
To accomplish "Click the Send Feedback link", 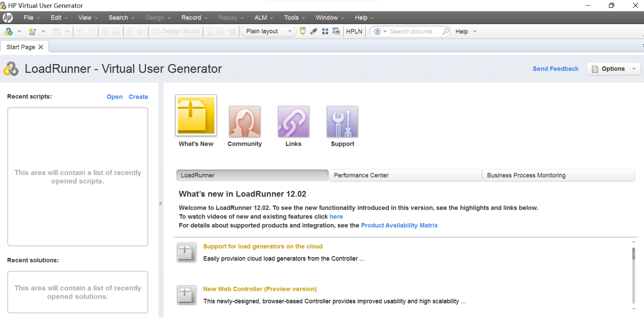I will 555,69.
